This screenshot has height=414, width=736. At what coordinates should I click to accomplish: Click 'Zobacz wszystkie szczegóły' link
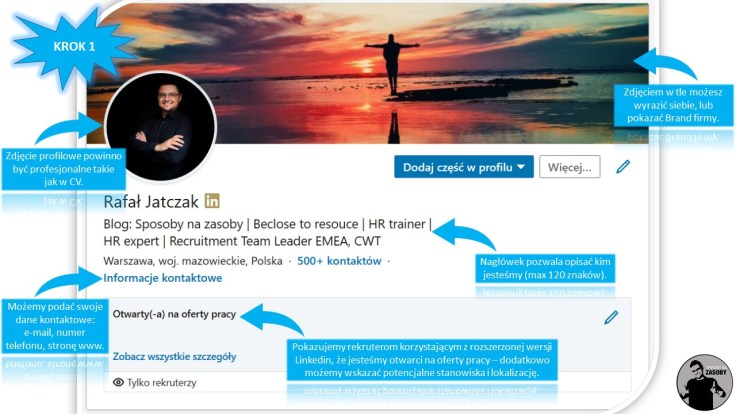(x=174, y=356)
